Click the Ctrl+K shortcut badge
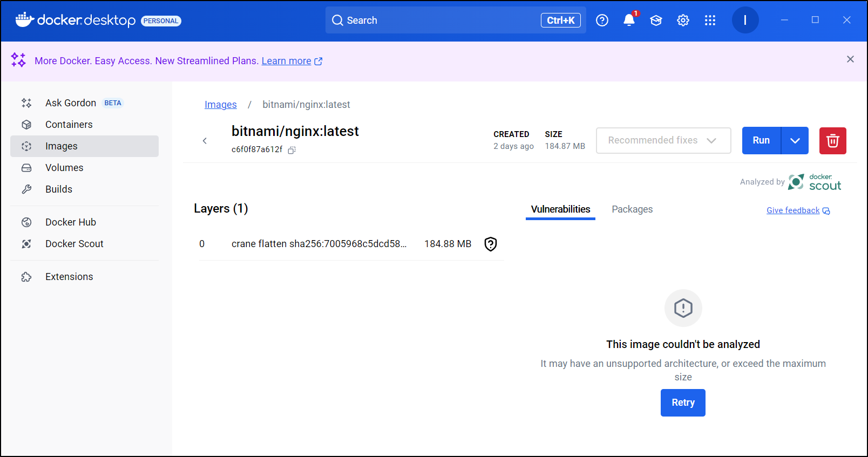 click(x=561, y=21)
